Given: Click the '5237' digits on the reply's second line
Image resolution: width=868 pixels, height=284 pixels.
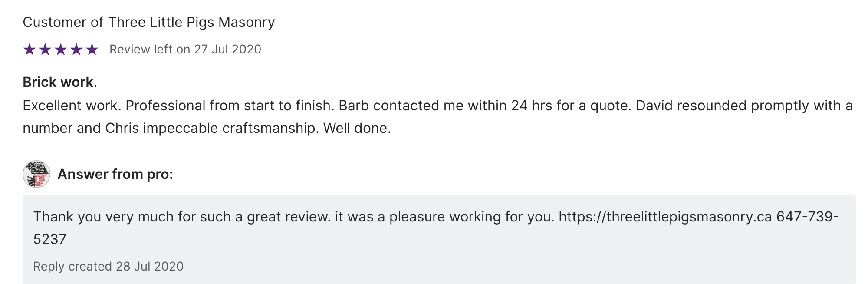Looking at the screenshot, I should pos(50,239).
